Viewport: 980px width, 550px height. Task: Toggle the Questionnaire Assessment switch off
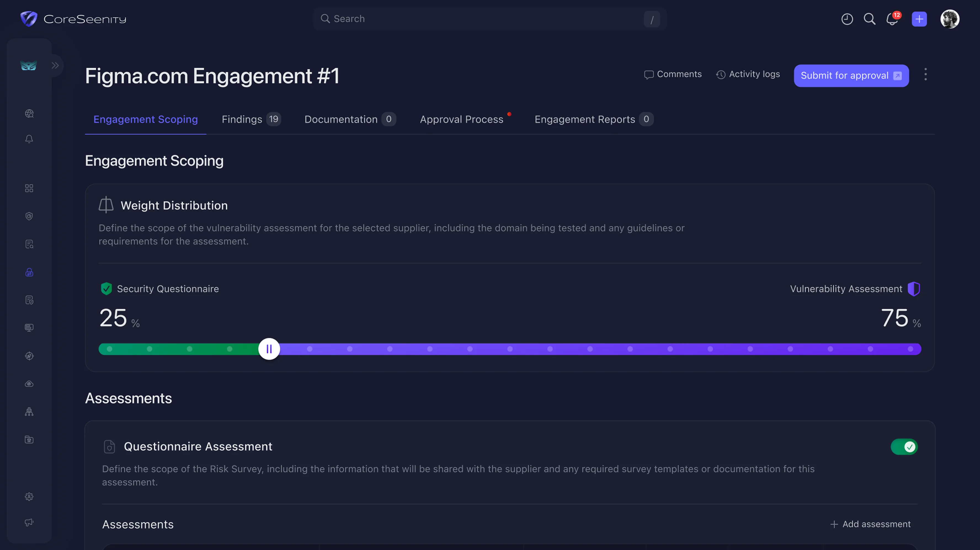coord(904,446)
